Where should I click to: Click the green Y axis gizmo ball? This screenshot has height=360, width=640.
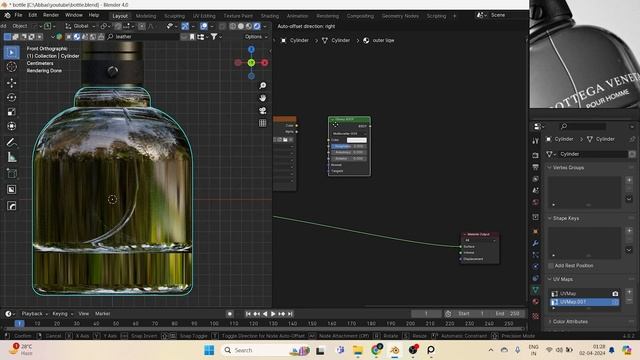click(251, 62)
